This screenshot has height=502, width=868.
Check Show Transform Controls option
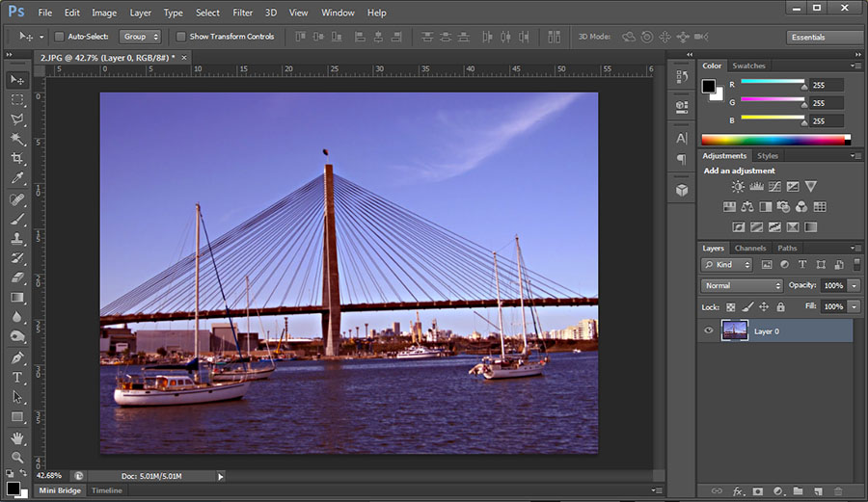coord(181,37)
